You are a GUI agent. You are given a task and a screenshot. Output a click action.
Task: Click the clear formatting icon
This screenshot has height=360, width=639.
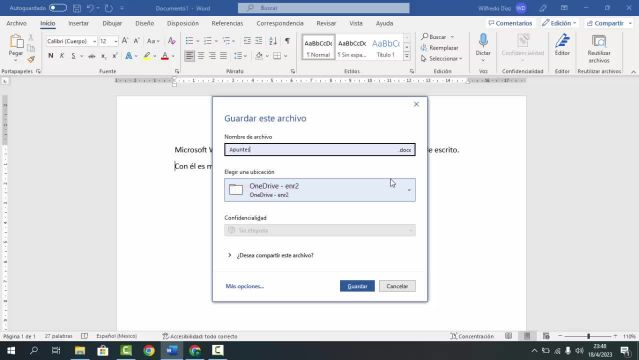172,41
